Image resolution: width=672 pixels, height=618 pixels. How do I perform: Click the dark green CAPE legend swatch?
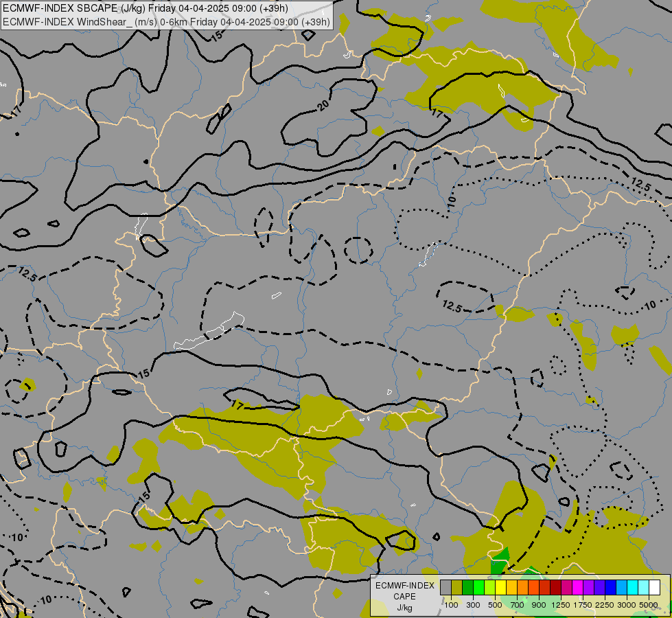click(x=467, y=588)
